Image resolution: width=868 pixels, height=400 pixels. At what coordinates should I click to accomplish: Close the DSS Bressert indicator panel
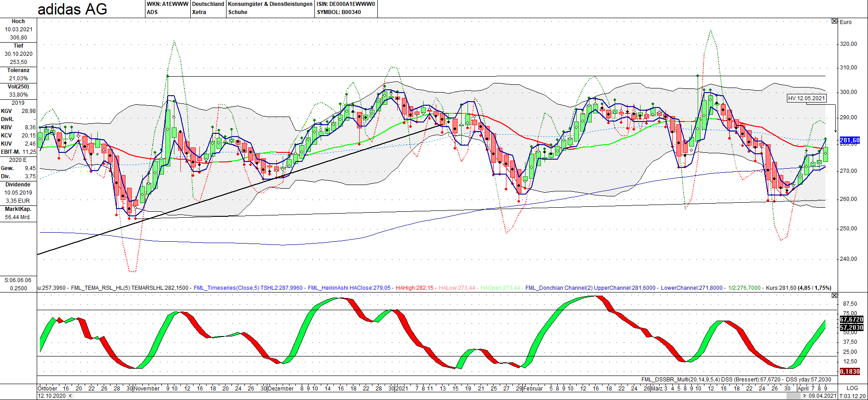pos(834,296)
